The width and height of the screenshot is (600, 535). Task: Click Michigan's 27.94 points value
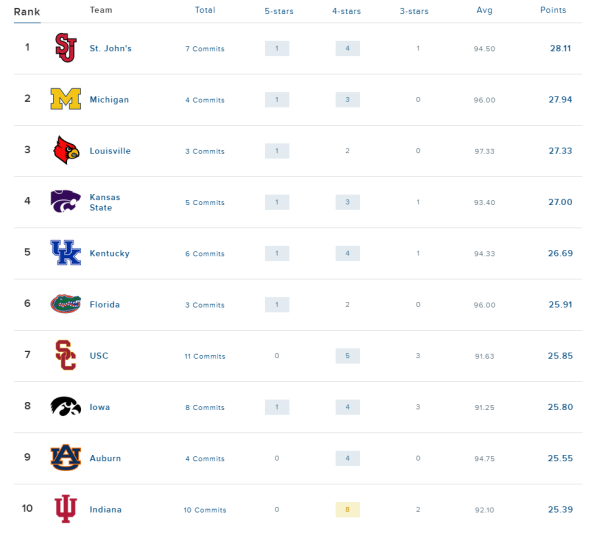pos(560,100)
